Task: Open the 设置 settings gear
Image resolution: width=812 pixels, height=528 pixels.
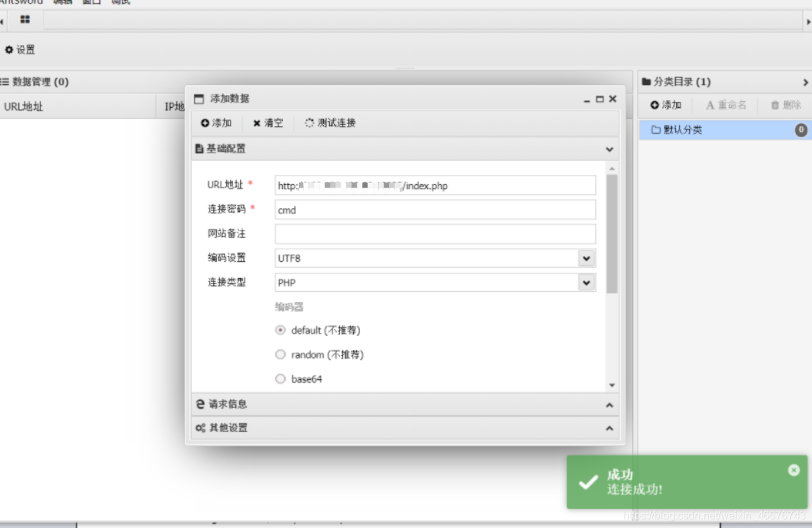Action: coord(20,50)
